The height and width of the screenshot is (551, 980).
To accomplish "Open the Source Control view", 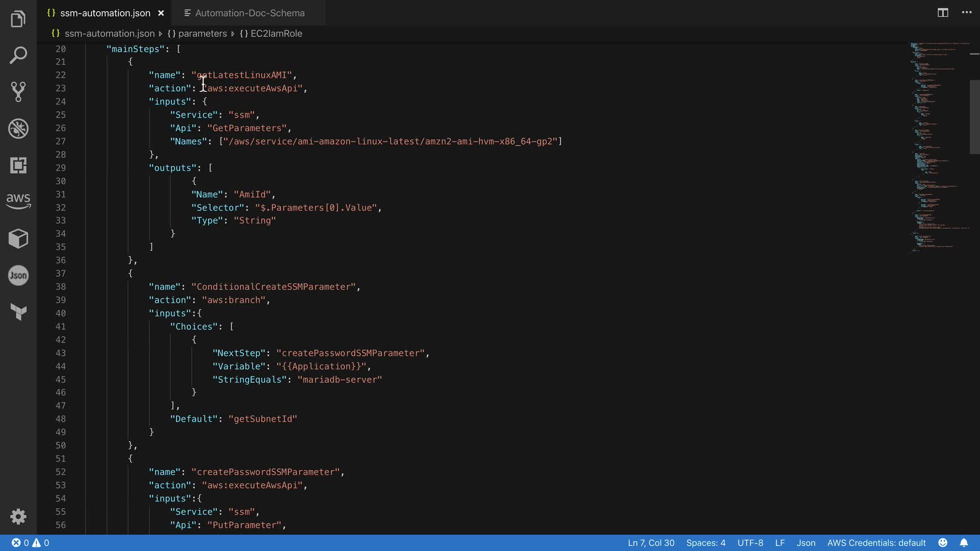I will point(18,92).
